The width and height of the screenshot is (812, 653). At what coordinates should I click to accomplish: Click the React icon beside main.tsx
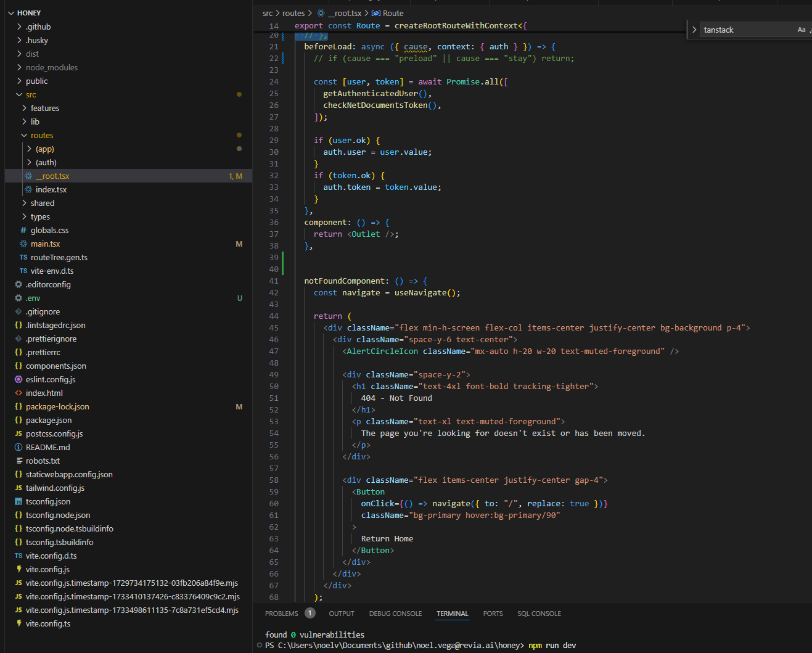click(23, 244)
